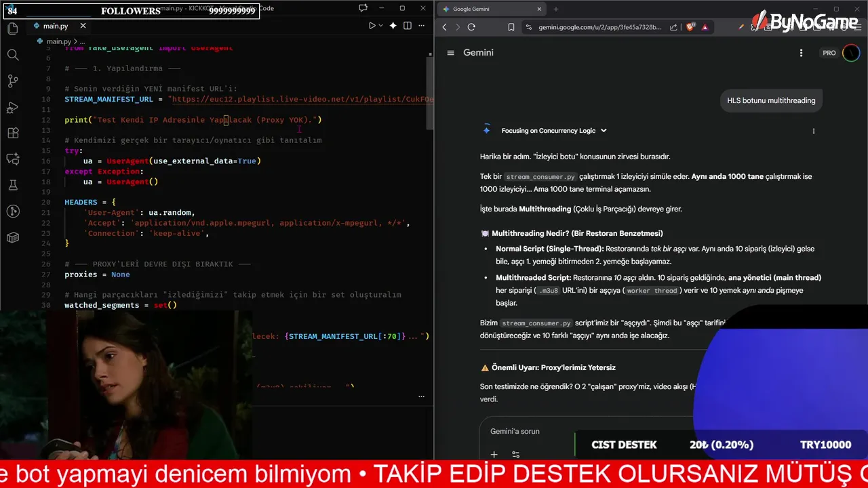Click the 'proxies = None' code line

pyautogui.click(x=97, y=274)
